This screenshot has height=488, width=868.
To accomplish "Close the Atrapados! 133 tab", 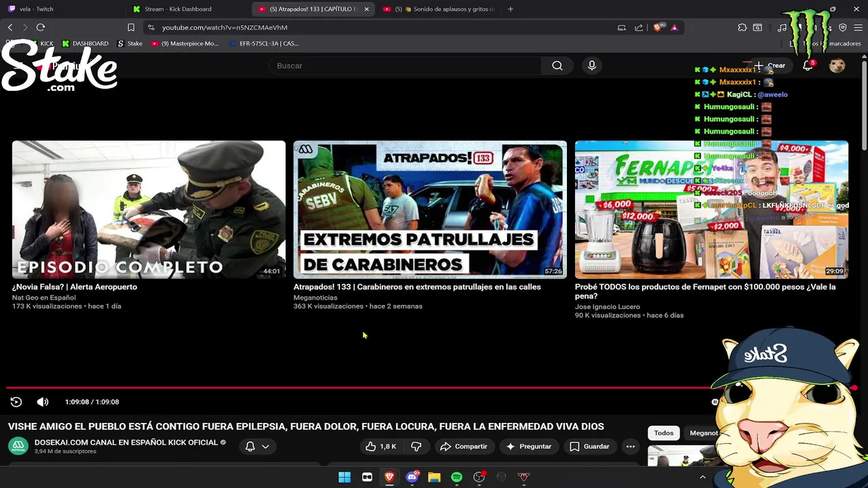I will pyautogui.click(x=366, y=9).
